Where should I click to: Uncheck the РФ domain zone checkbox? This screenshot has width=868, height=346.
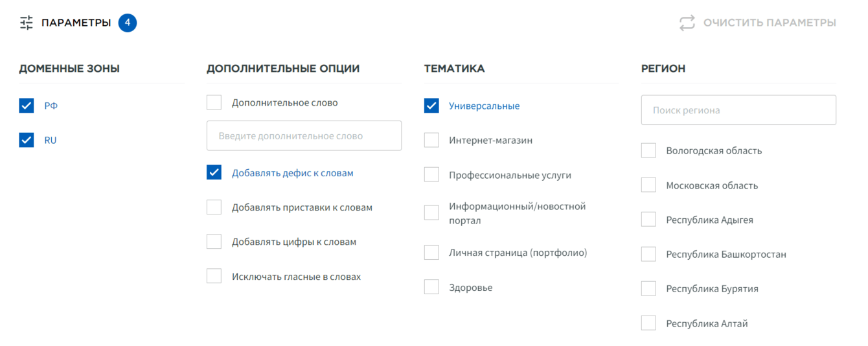click(27, 106)
